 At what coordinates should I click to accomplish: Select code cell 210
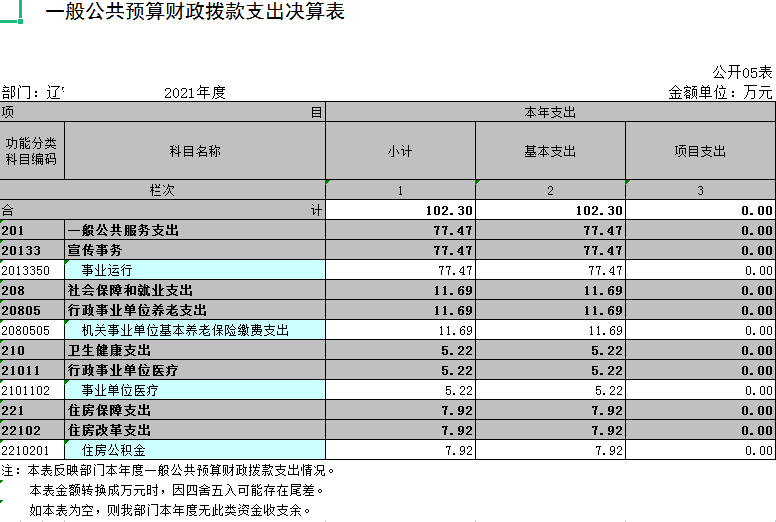32,350
